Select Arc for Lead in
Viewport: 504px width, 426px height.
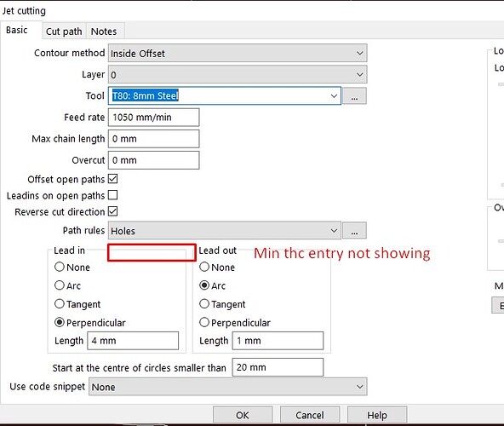click(60, 285)
